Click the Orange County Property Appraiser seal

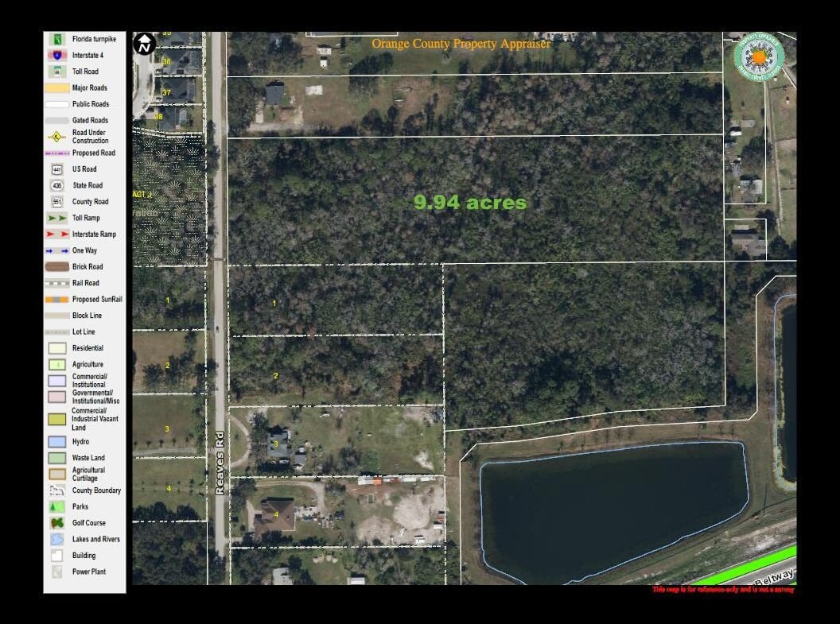(759, 56)
